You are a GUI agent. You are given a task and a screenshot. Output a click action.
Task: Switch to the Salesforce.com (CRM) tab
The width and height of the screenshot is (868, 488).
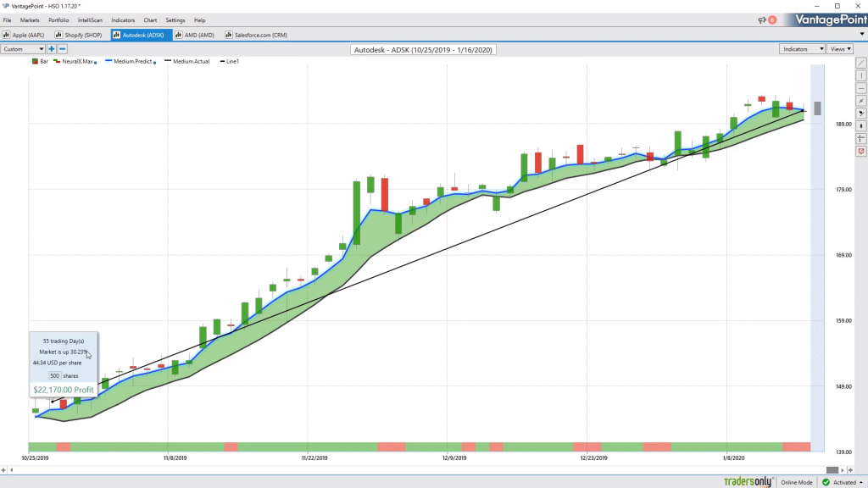[256, 35]
